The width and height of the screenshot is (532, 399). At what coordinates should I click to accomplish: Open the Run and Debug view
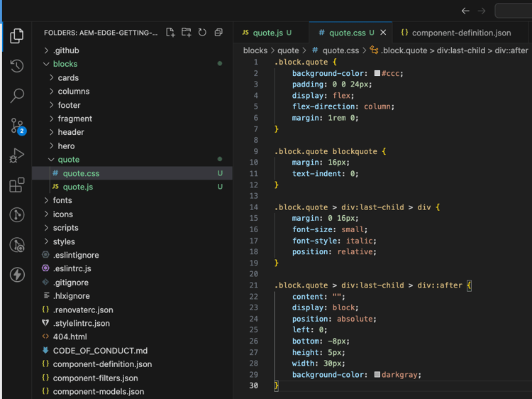17,155
